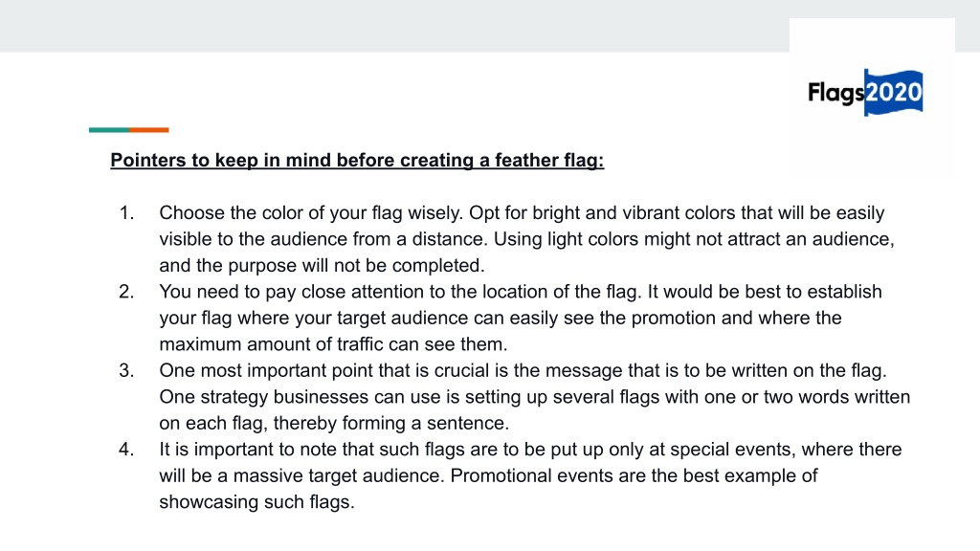Image resolution: width=980 pixels, height=551 pixels.
Task: Click the line starting 'your flag where your target audience'
Action: [x=501, y=318]
